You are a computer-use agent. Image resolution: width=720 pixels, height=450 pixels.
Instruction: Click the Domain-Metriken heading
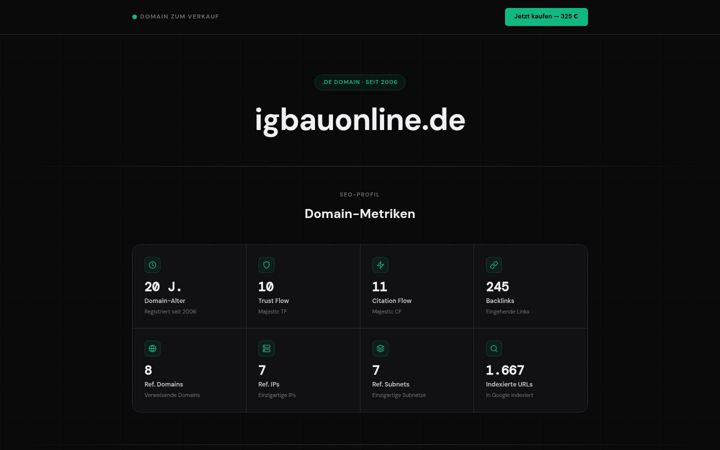click(x=360, y=214)
